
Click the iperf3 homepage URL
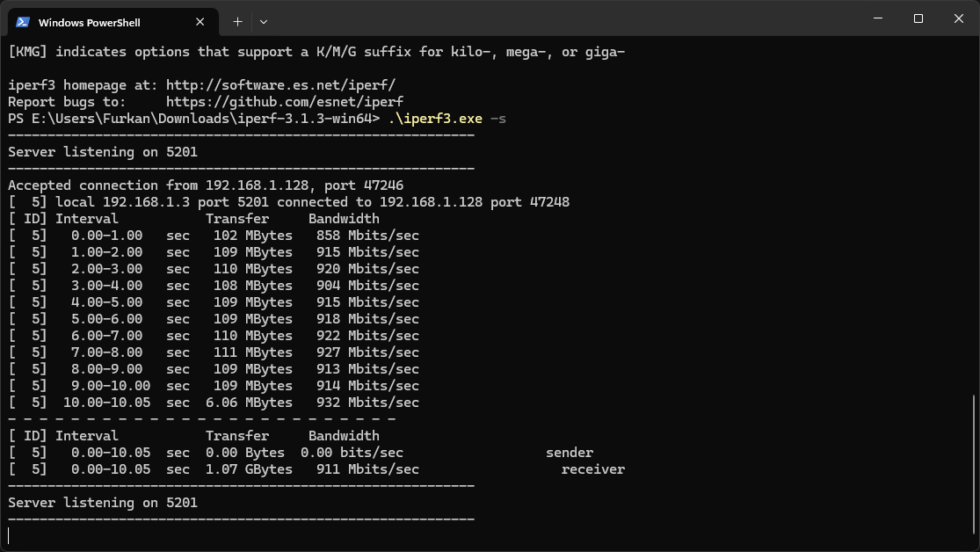pyautogui.click(x=280, y=85)
